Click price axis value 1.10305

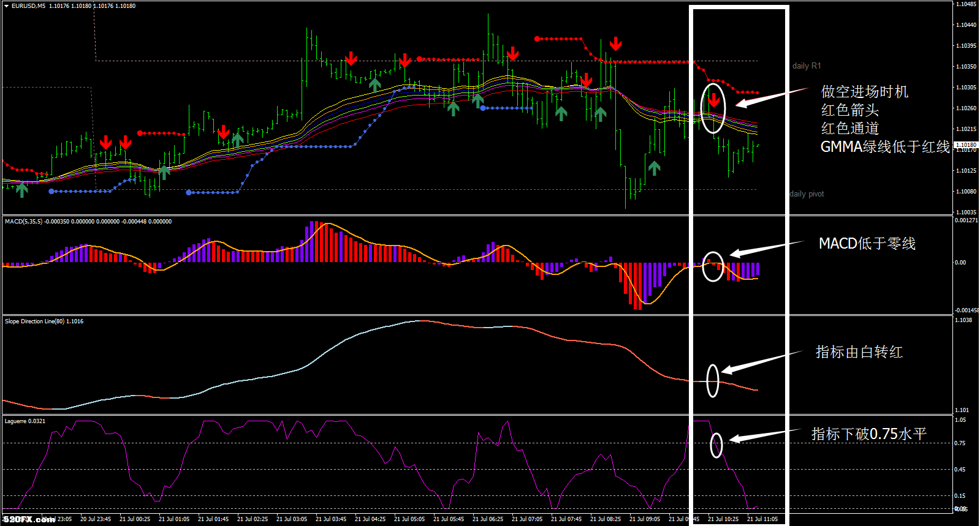point(967,88)
